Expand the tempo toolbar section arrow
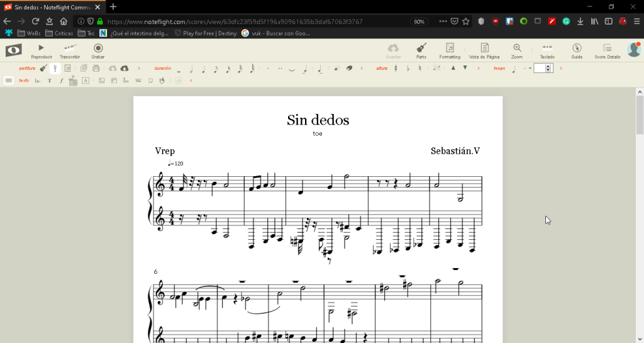The height and width of the screenshot is (343, 644). [x=560, y=68]
